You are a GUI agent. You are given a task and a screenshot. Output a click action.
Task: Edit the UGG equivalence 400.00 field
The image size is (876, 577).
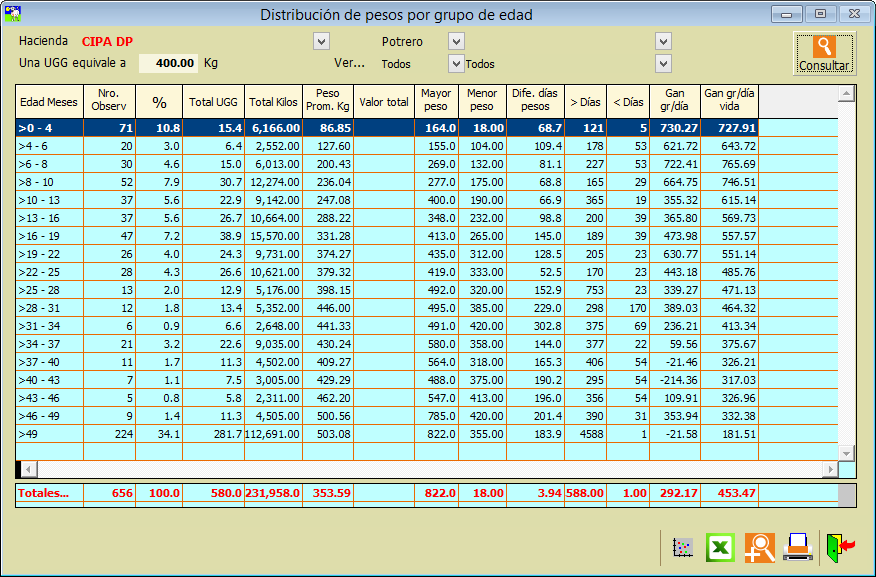[168, 63]
